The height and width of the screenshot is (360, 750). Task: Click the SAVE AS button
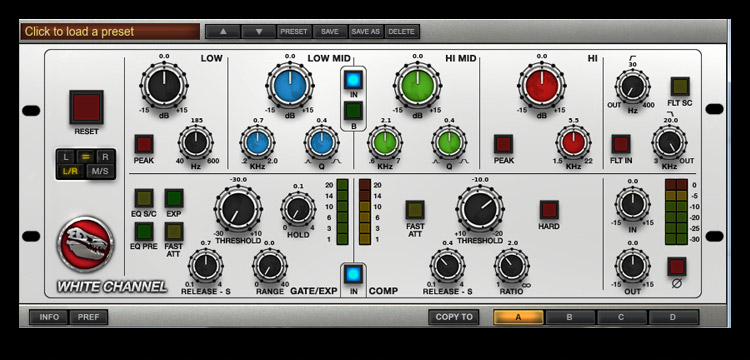coord(366,32)
